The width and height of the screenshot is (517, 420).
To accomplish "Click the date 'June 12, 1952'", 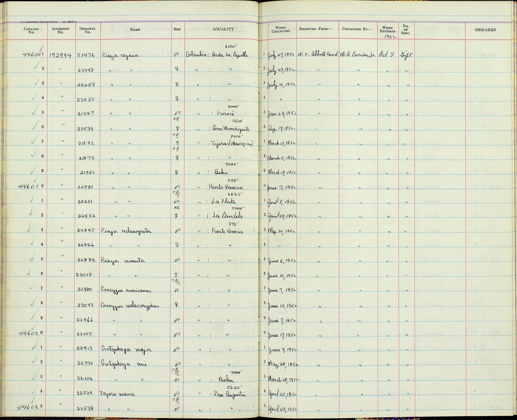I will coord(283,306).
